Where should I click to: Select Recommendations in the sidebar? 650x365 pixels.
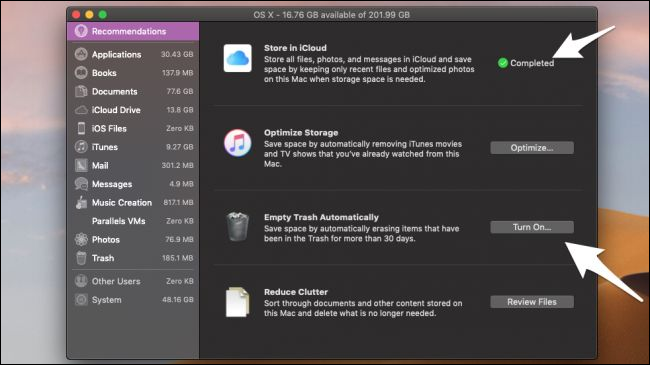tap(133, 32)
